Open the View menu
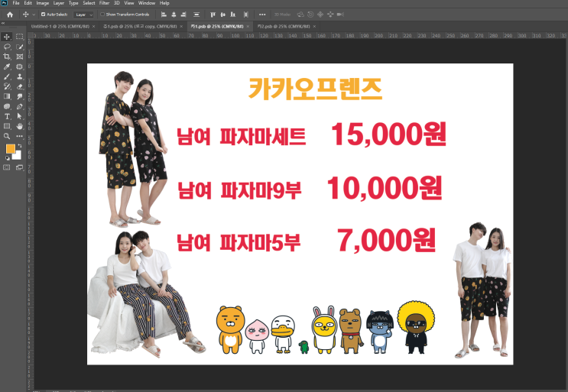 [129, 3]
